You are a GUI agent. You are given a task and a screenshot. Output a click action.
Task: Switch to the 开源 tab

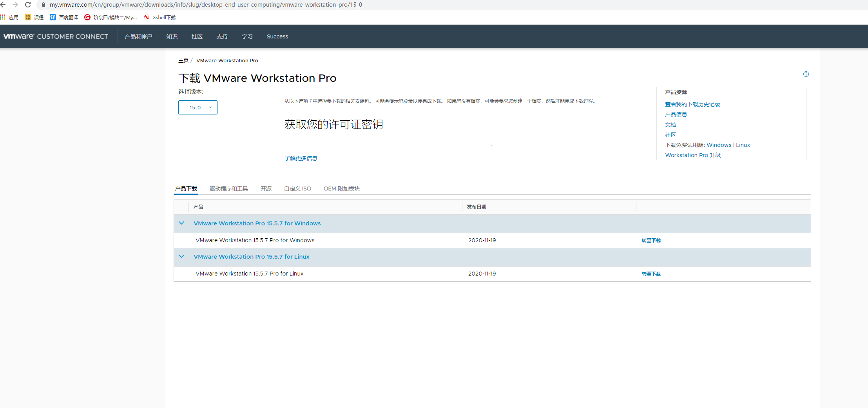(x=266, y=189)
